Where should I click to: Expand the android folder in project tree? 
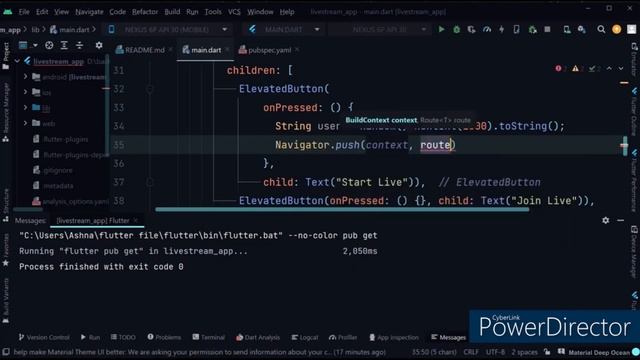(25, 77)
